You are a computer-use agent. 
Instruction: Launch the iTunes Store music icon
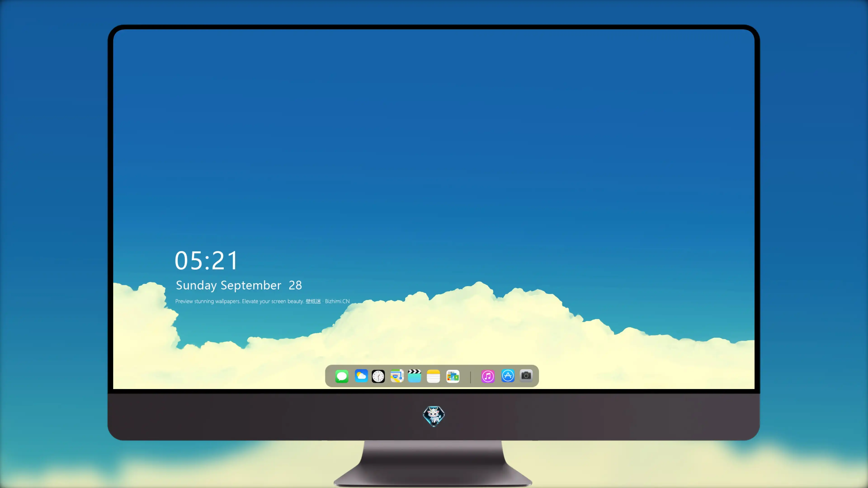click(488, 376)
